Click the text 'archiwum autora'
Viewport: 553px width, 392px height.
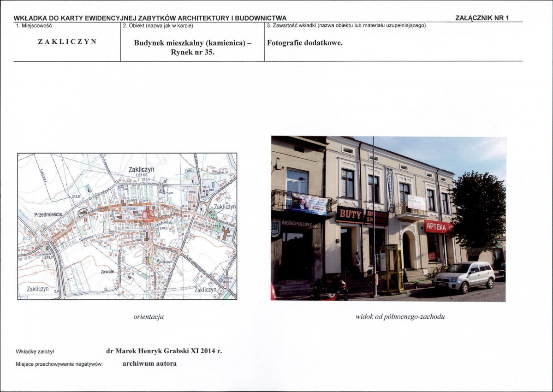[149, 363]
